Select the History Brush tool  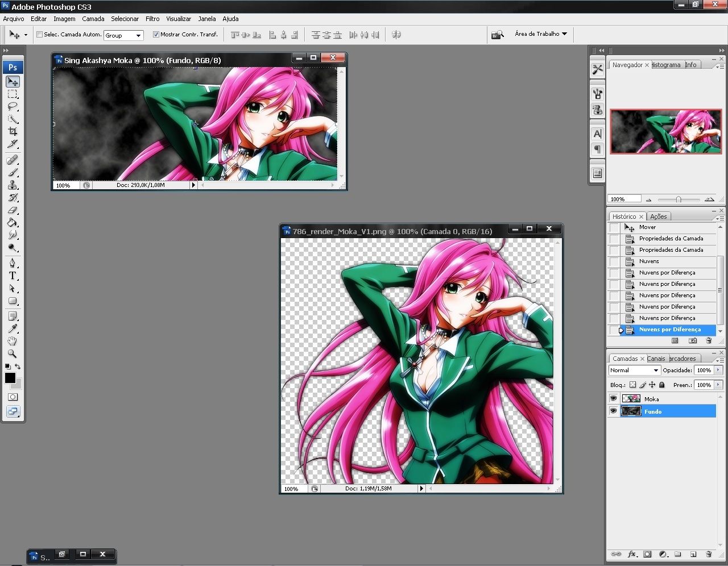13,197
